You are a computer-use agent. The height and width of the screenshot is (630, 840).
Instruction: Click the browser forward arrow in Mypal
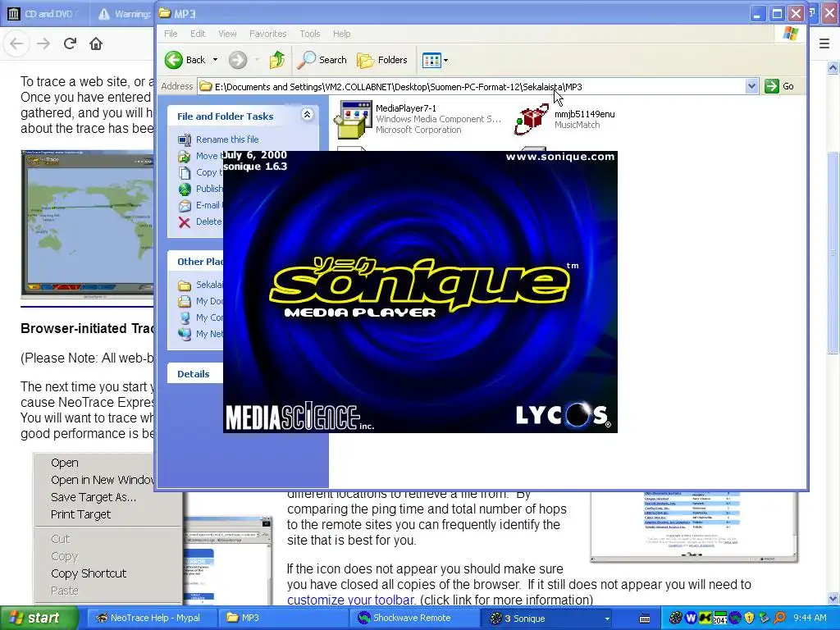(x=43, y=43)
